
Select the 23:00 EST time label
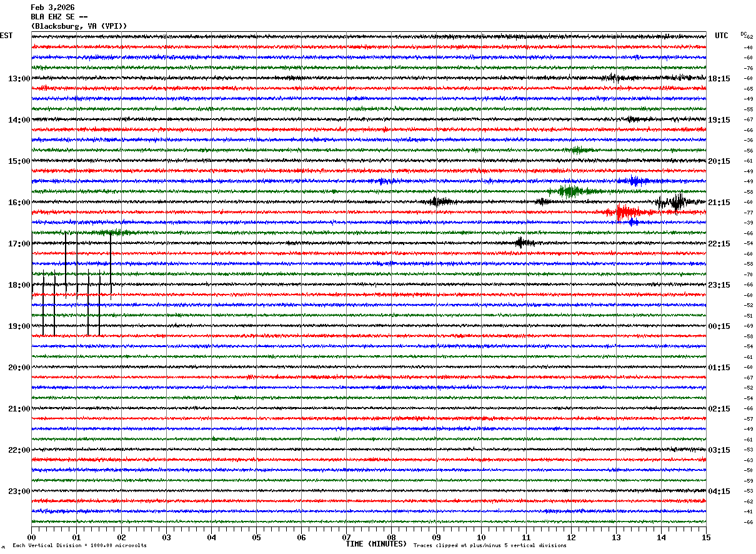coord(19,491)
